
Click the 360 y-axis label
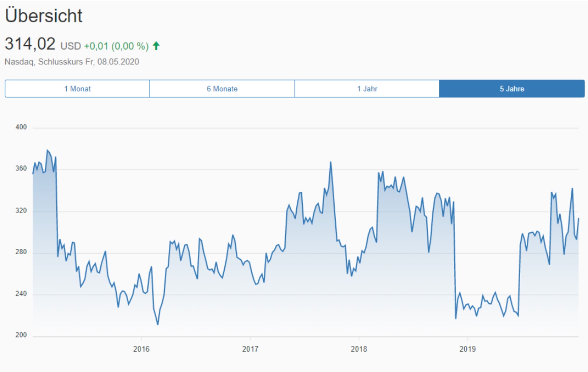(21, 168)
